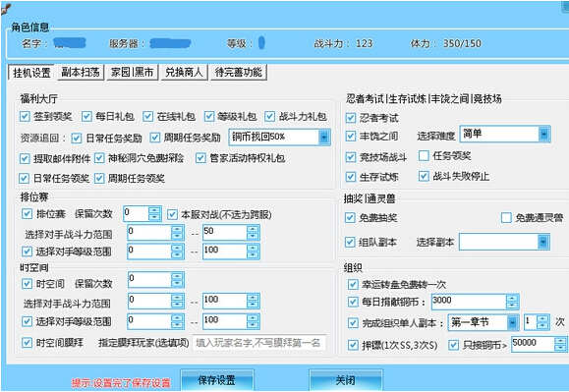Increase 排位赛 保留次数 spinner value

tap(154, 210)
